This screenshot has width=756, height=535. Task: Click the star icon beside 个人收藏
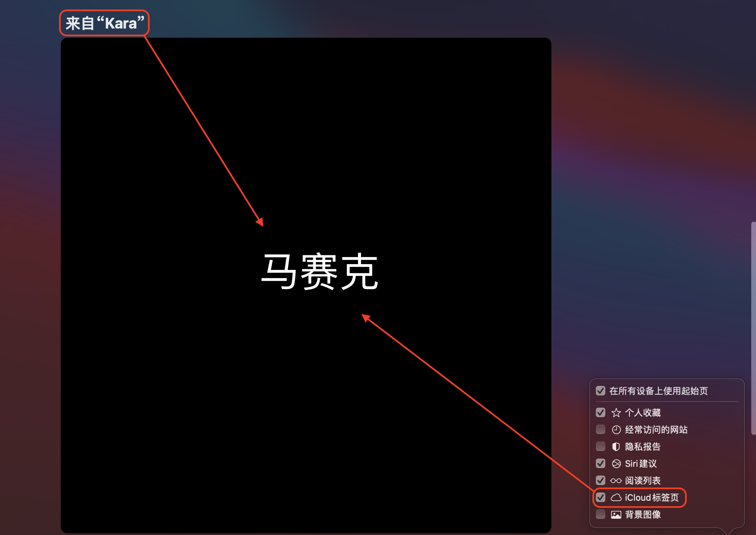tap(616, 413)
